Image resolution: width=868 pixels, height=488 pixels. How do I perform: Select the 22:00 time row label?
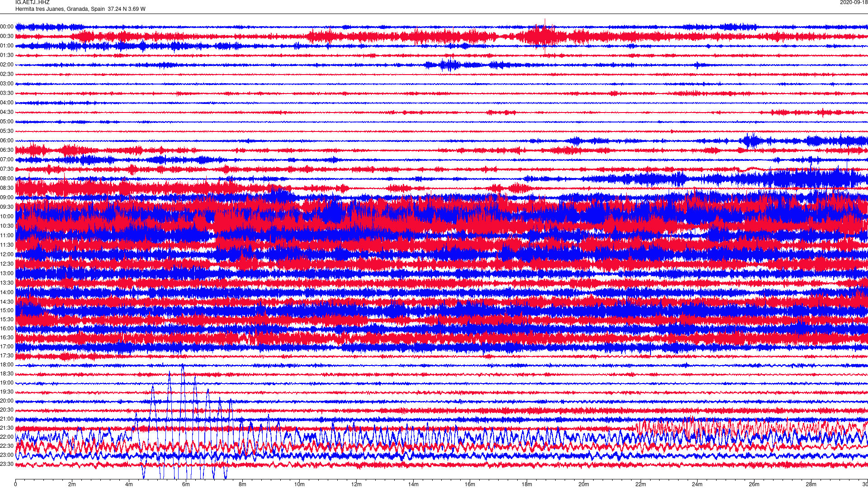pyautogui.click(x=7, y=437)
